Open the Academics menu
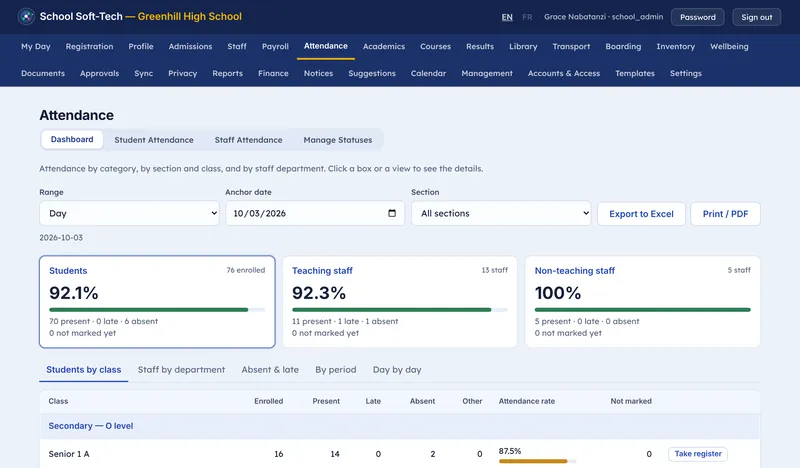Viewport: 800px width, 468px height. 384,46
